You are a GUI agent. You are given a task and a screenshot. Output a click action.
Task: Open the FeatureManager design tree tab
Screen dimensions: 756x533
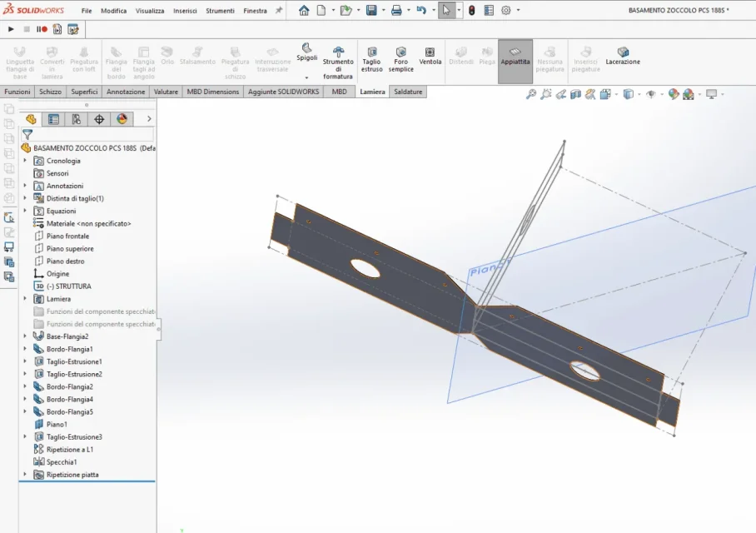[31, 119]
